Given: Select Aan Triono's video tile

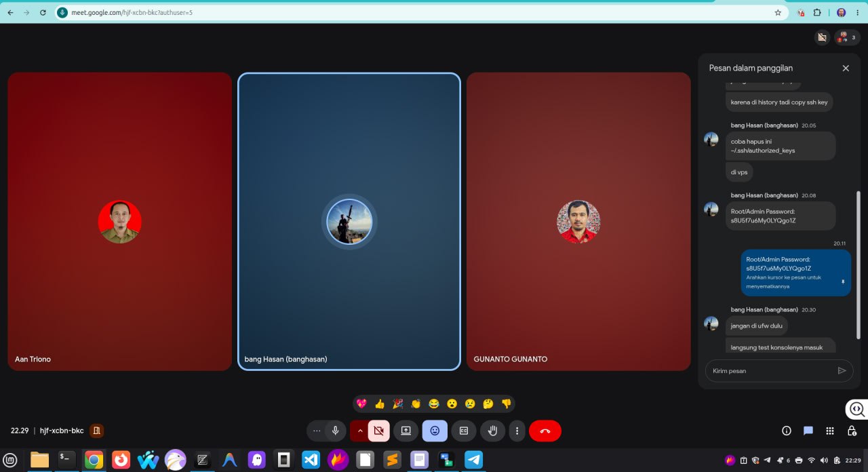Looking at the screenshot, I should pos(119,221).
